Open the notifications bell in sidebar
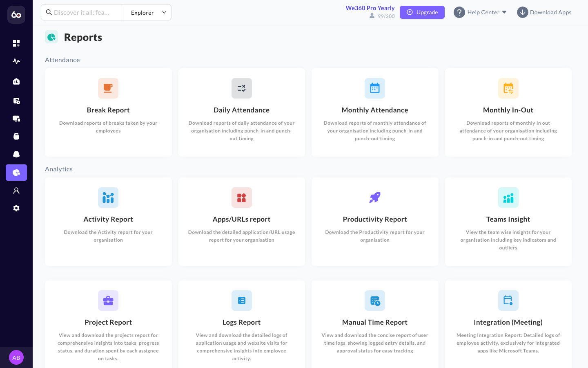Viewport: 588px width, 368px height. [x=16, y=155]
